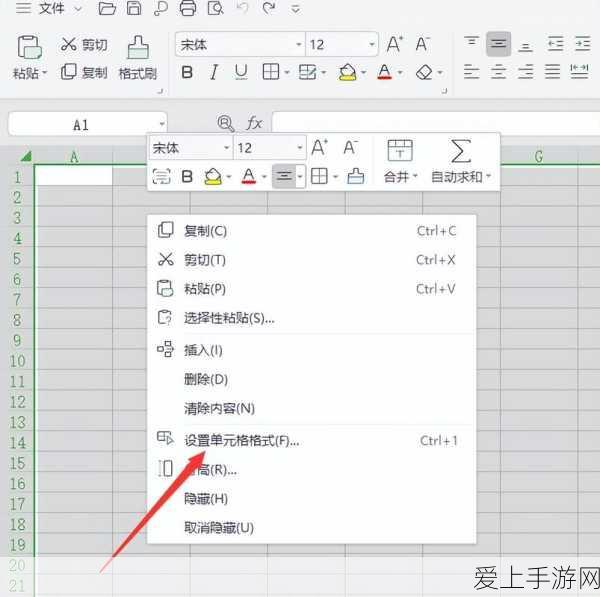Image resolution: width=600 pixels, height=597 pixels.
Task: Open the 文件 menu
Action: (x=51, y=8)
